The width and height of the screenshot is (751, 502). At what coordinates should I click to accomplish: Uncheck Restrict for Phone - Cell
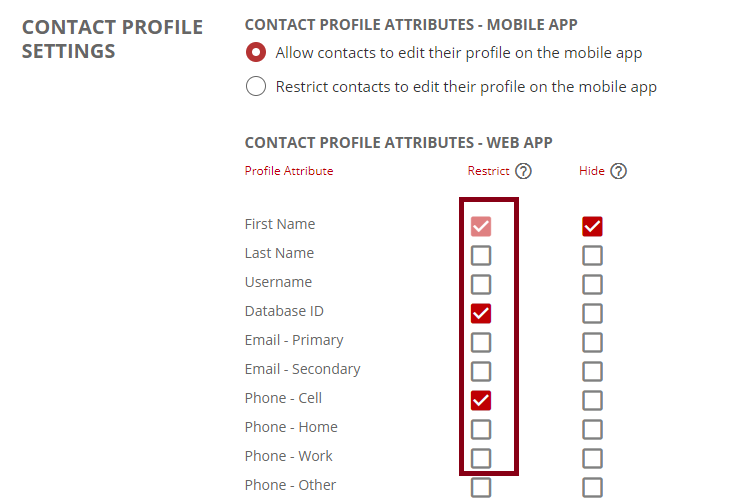pyautogui.click(x=481, y=400)
